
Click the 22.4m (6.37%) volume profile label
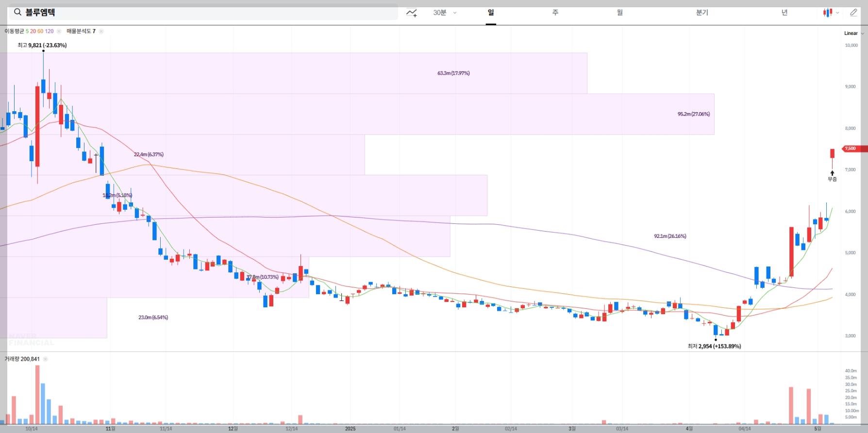(x=149, y=154)
